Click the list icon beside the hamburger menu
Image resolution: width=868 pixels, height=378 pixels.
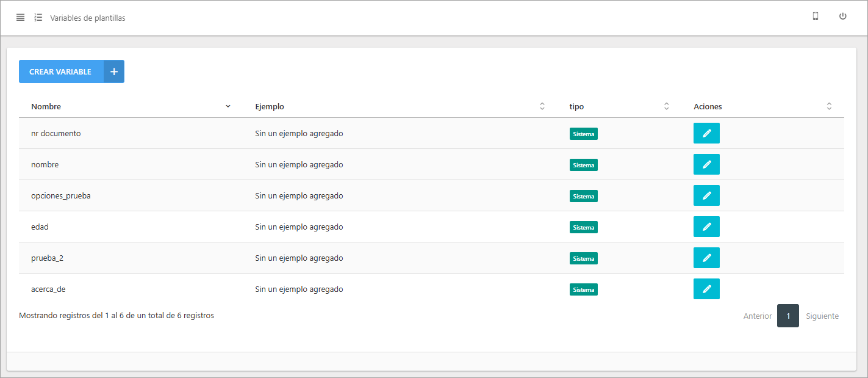38,17
